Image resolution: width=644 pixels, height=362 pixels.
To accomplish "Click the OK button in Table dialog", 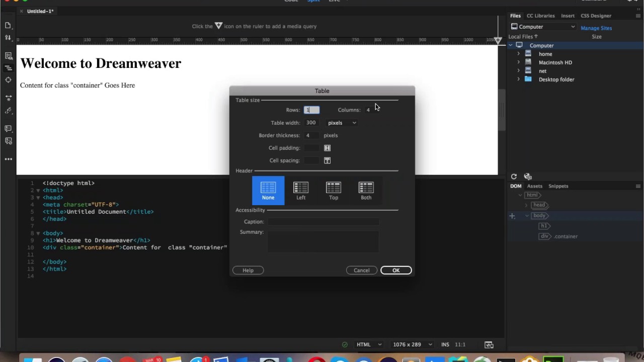I will pos(396,270).
